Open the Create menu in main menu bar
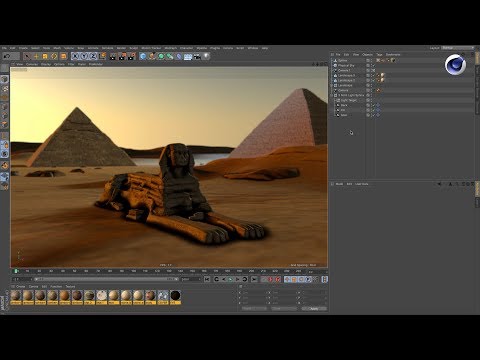 click(23, 48)
